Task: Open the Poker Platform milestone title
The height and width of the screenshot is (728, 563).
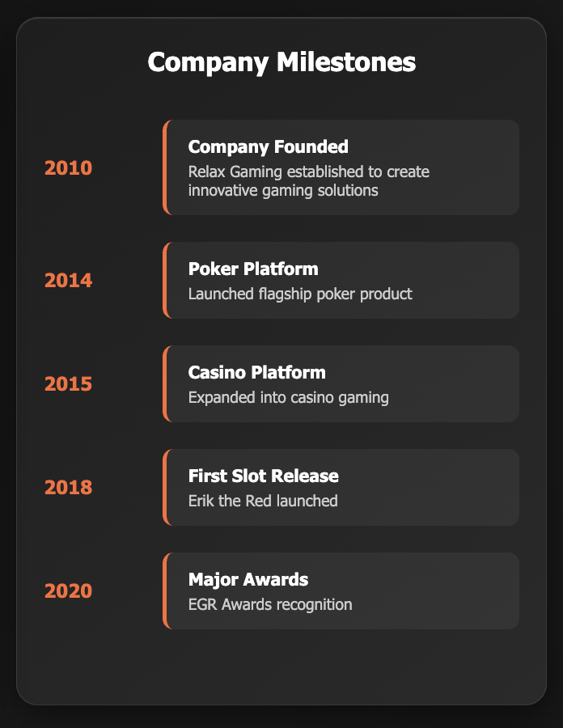Action: (x=253, y=269)
